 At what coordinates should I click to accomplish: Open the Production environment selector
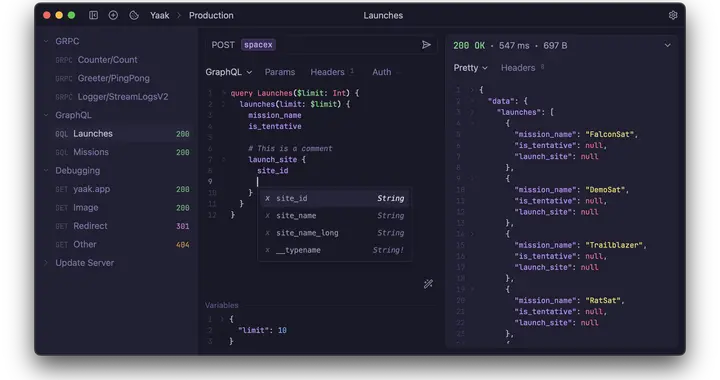point(211,15)
